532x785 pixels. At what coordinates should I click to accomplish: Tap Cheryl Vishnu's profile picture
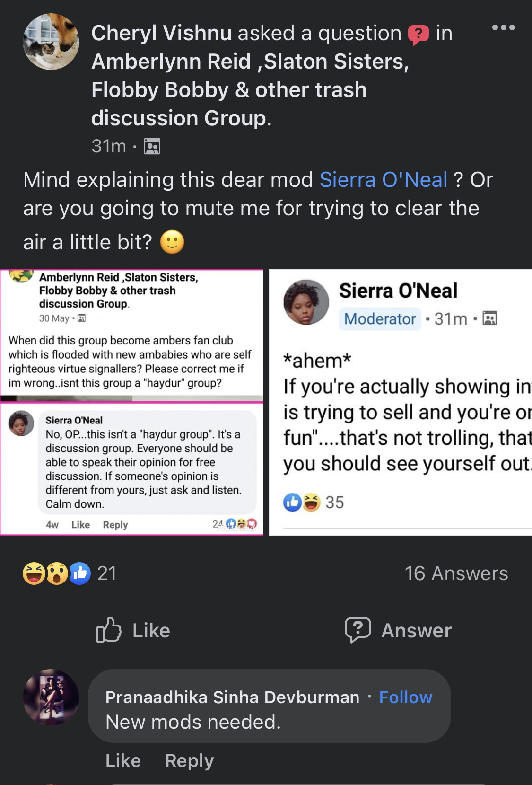click(x=51, y=42)
